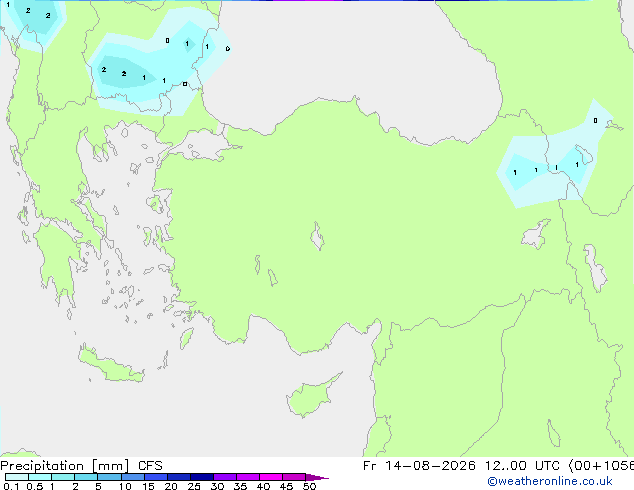Select the Fr 14-08-2026 12.00 UTC timestamp
The image size is (634, 490).
click(461, 466)
